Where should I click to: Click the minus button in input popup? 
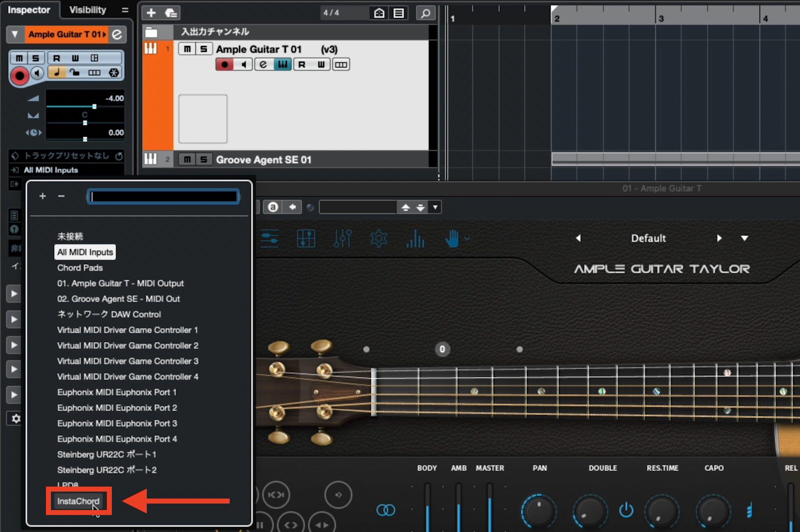pos(61,196)
